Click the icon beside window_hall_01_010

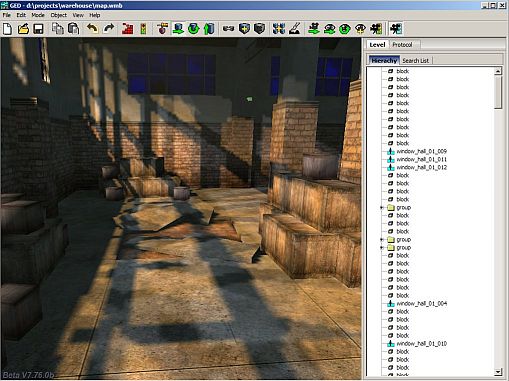391,344
